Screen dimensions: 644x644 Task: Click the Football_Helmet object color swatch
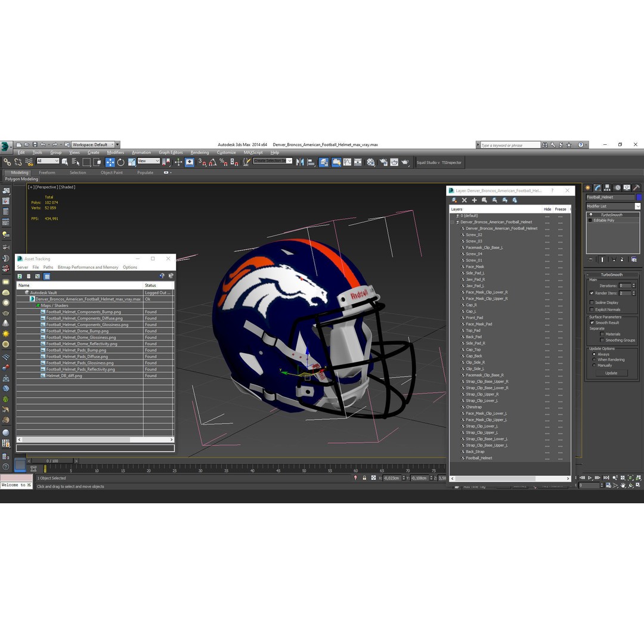coord(639,197)
